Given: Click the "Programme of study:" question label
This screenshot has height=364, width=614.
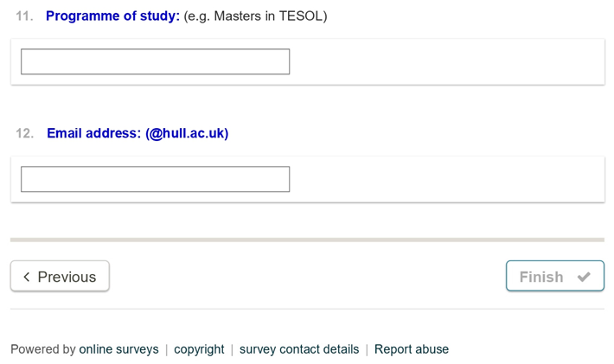Looking at the screenshot, I should point(112,16).
